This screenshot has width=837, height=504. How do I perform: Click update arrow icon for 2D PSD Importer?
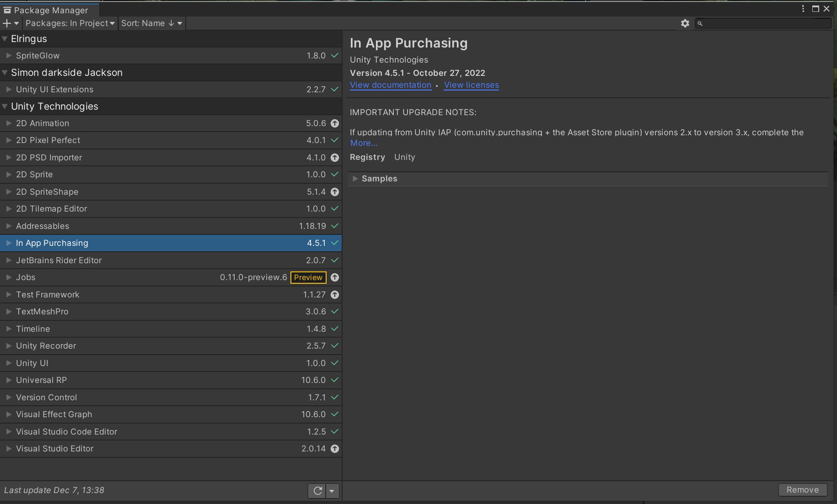[x=335, y=158]
